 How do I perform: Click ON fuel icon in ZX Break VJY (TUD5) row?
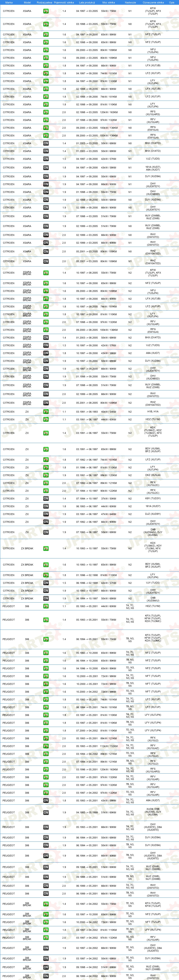pyautogui.click(x=46, y=583)
